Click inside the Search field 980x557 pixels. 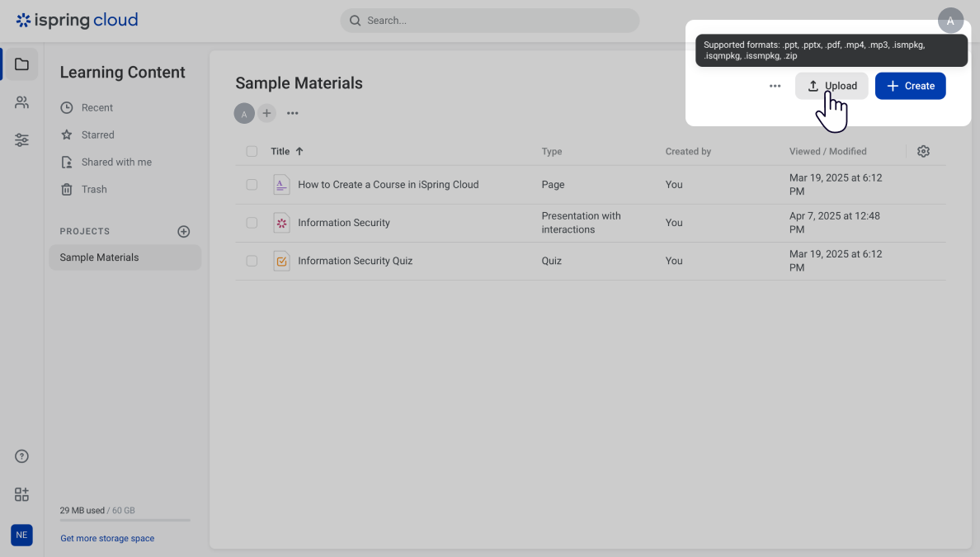[490, 20]
